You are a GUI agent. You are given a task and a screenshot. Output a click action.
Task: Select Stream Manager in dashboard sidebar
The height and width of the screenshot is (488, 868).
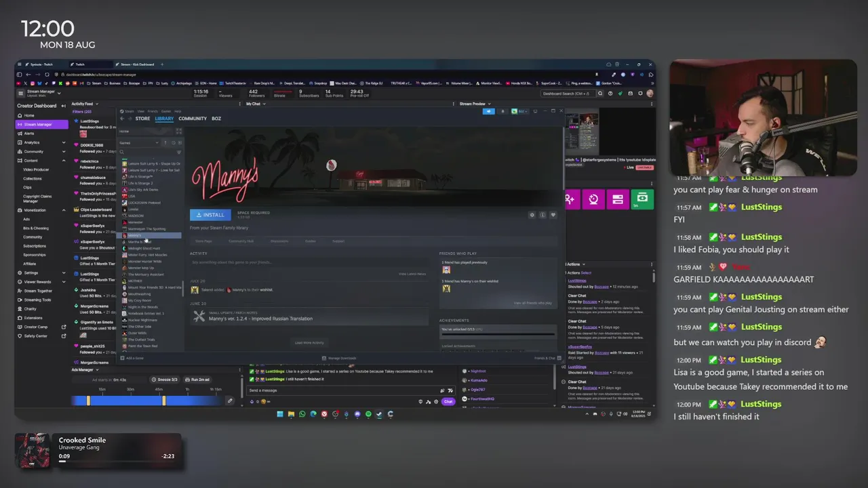click(42, 125)
